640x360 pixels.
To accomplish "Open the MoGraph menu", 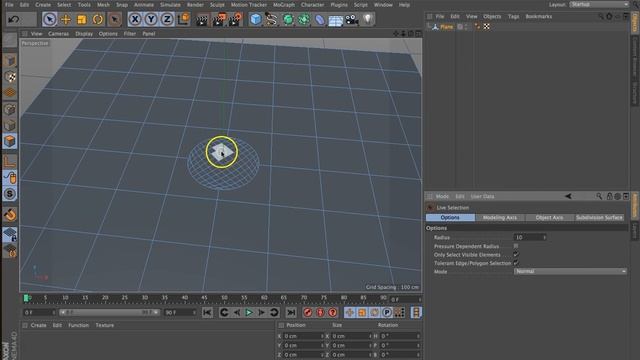I will point(284,5).
